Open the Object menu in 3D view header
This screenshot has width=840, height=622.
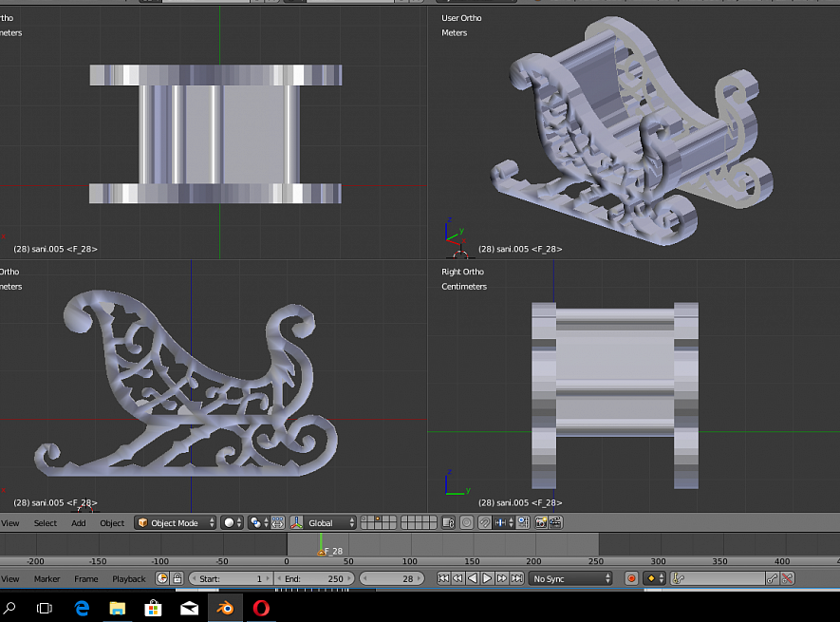click(x=112, y=523)
